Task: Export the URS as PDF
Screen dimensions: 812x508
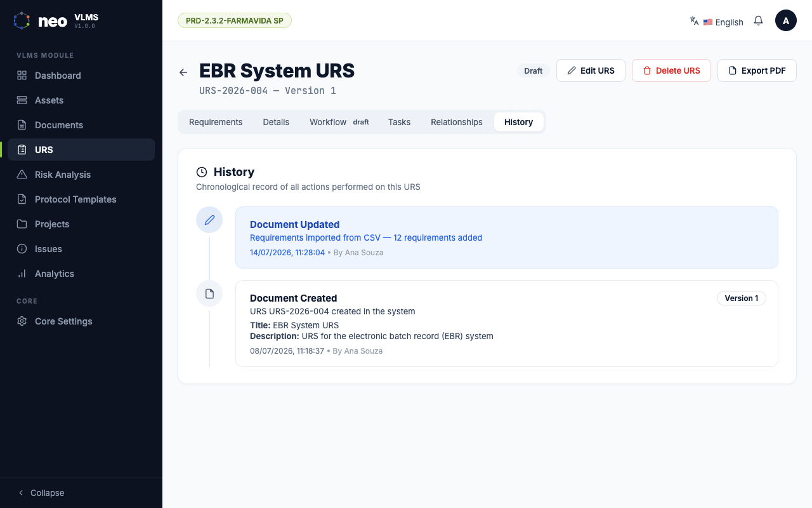Action: pyautogui.click(x=757, y=70)
